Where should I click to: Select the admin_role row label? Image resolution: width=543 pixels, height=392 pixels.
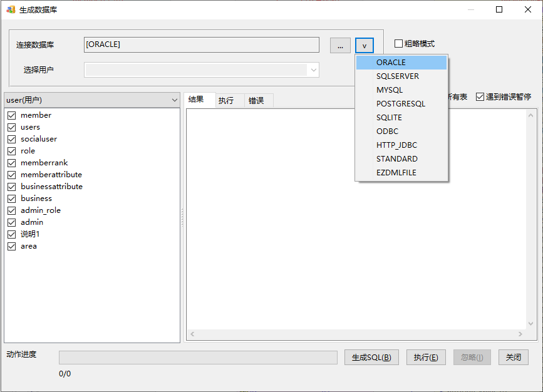coord(41,210)
